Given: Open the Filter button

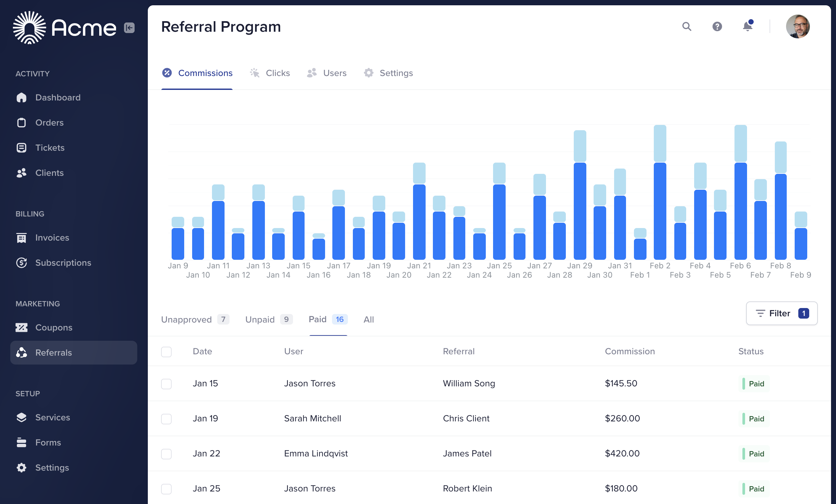Looking at the screenshot, I should click(782, 313).
